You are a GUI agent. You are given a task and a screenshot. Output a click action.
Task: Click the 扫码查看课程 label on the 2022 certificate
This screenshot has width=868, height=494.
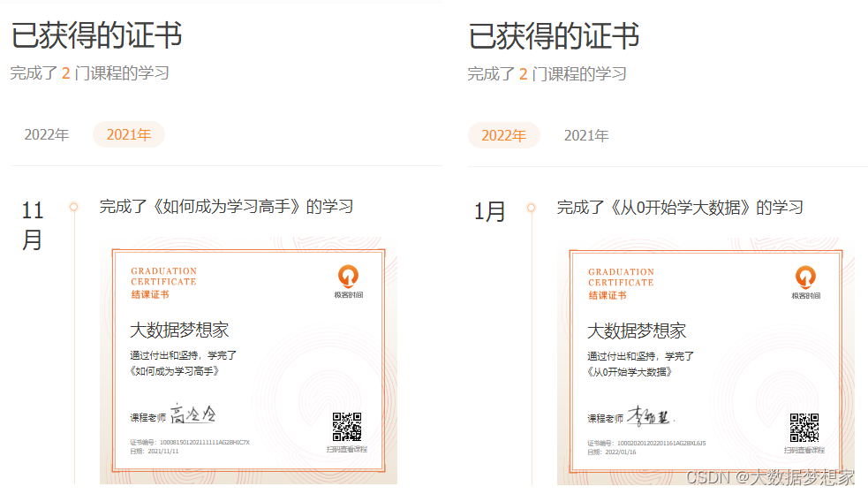(x=804, y=450)
